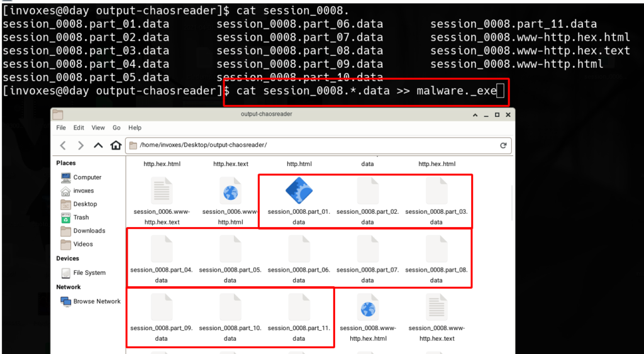Open Downloads in Places sidebar
Image resolution: width=644 pixels, height=354 pixels.
[83, 231]
